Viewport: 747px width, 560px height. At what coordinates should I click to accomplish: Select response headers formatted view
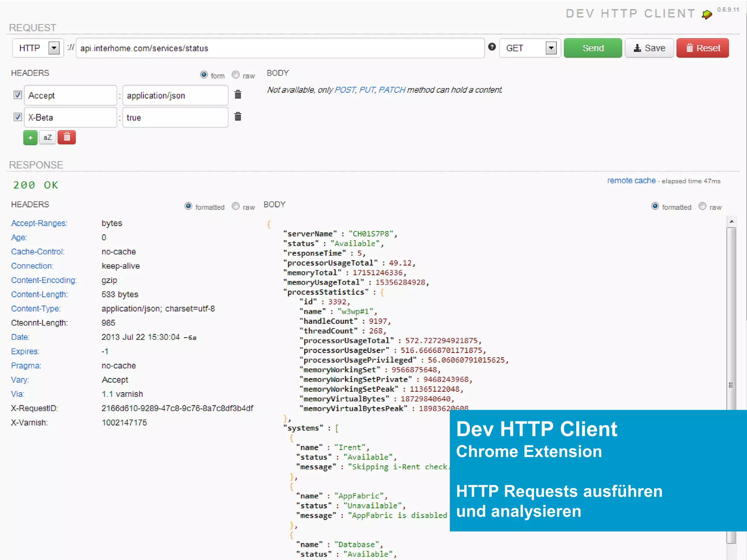188,206
